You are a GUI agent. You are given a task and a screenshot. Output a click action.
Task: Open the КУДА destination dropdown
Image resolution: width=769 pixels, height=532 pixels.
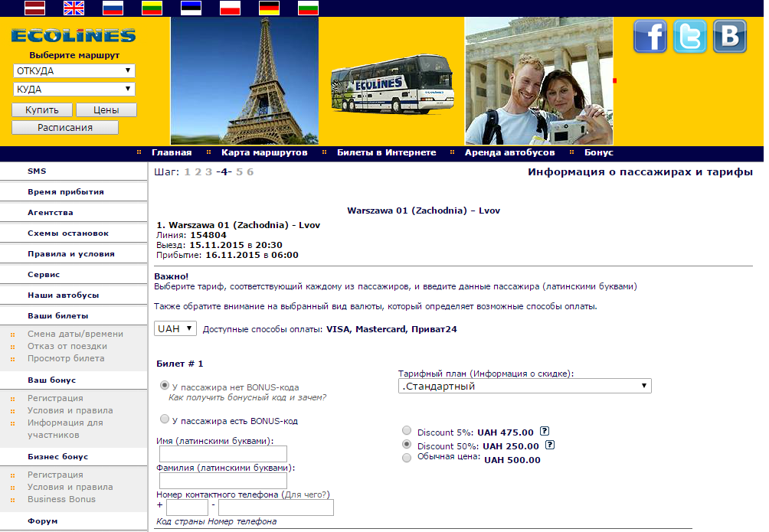[74, 90]
